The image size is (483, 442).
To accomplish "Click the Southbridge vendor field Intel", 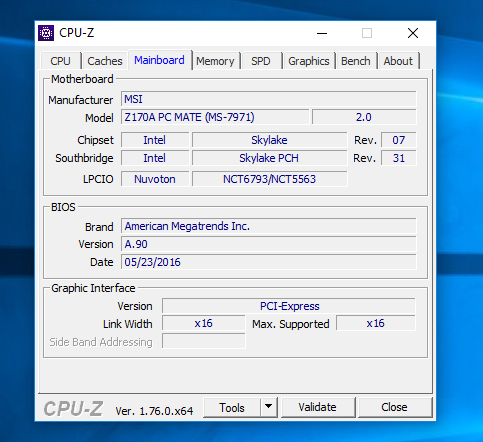I will click(155, 158).
